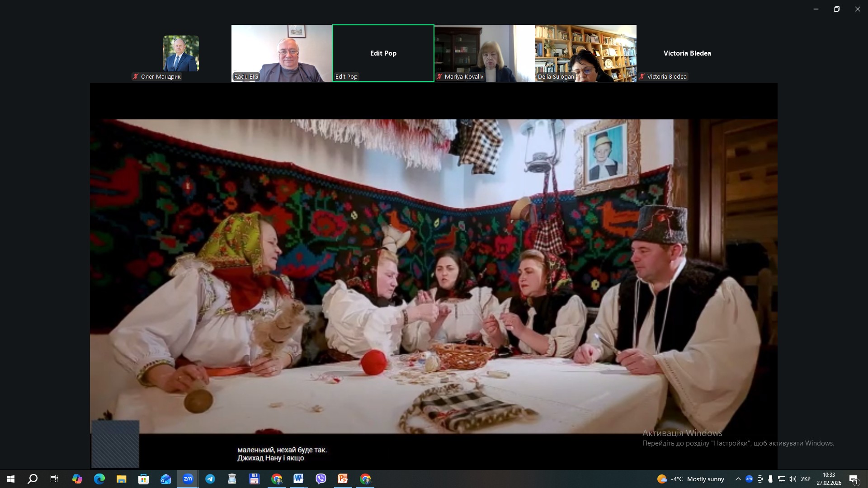This screenshot has height=488, width=868.
Task: Open the -4°C Mostly sunny weather widget
Action: click(x=691, y=479)
